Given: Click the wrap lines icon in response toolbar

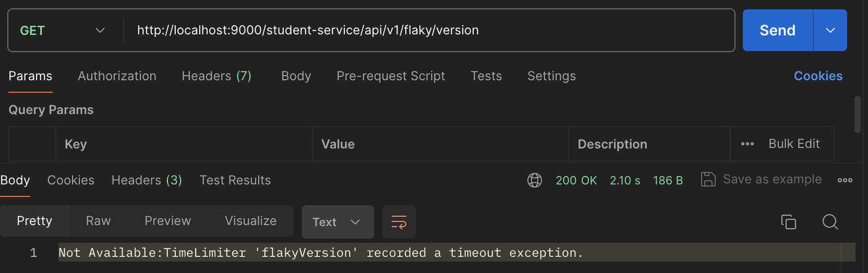Looking at the screenshot, I should 399,222.
